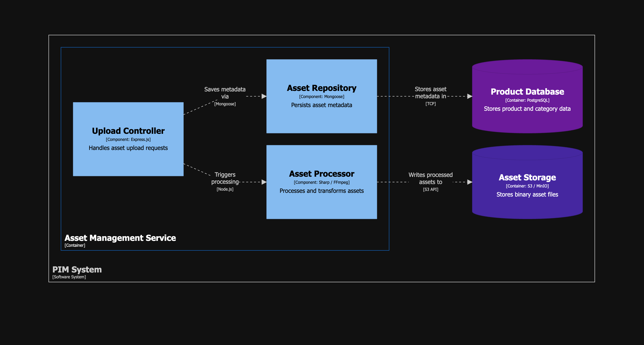Viewport: 644px width, 345px height.
Task: Click the arrowhead entering Product Database
Action: tap(470, 96)
